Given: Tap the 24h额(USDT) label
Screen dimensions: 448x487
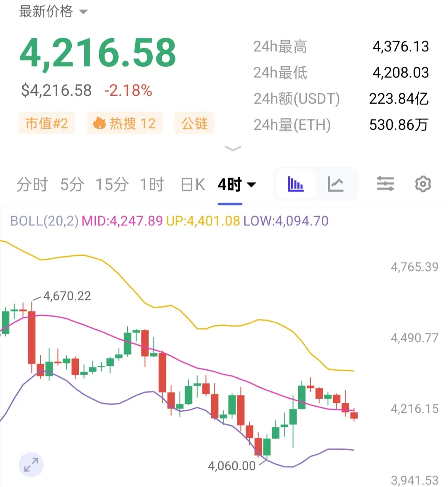Looking at the screenshot, I should click(297, 99).
